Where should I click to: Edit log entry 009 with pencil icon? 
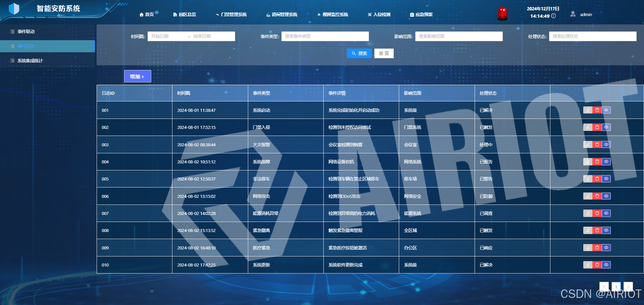click(588, 248)
